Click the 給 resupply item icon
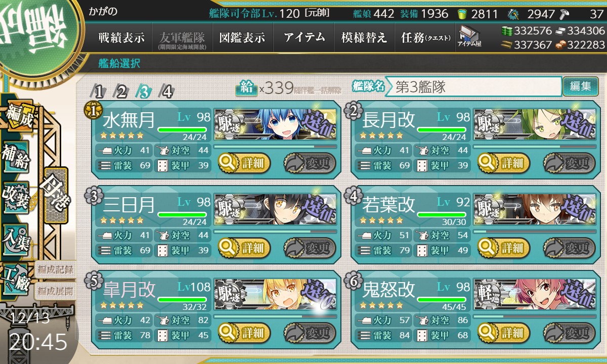Screen dimensions: 607x364 point(246,88)
